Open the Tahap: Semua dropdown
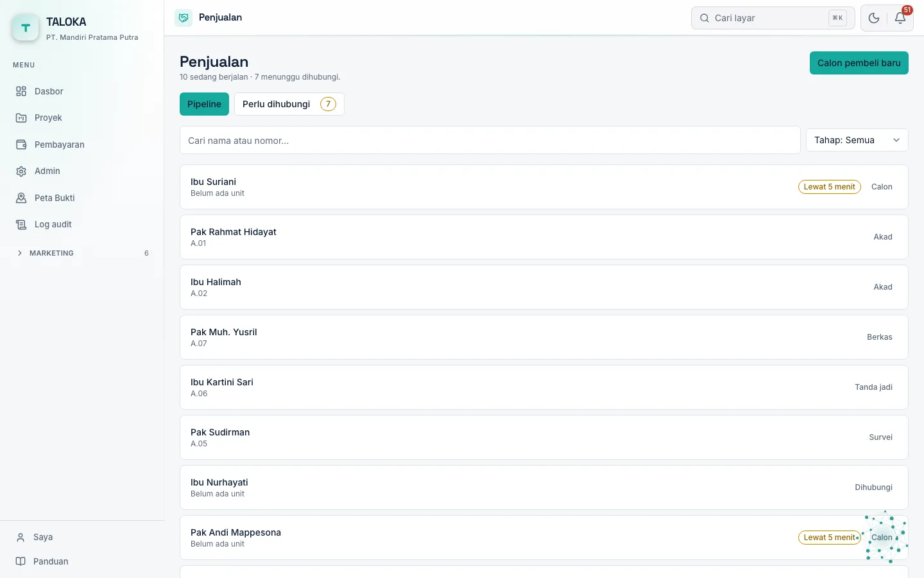This screenshot has height=578, width=924. [x=857, y=140]
